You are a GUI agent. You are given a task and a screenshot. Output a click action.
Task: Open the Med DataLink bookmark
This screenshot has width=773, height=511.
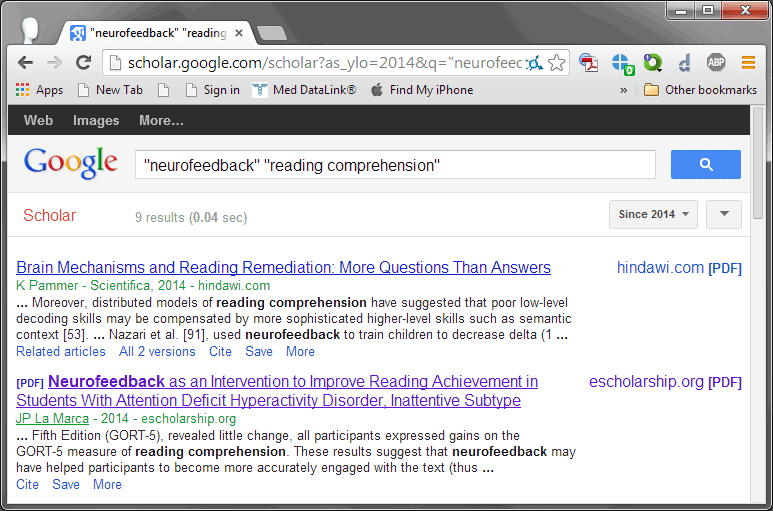tap(304, 90)
